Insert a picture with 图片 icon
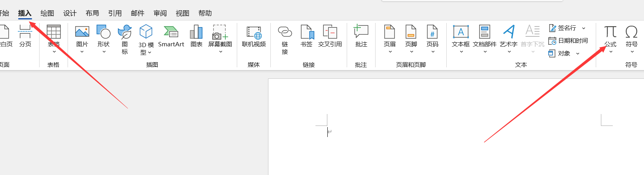 click(x=82, y=36)
